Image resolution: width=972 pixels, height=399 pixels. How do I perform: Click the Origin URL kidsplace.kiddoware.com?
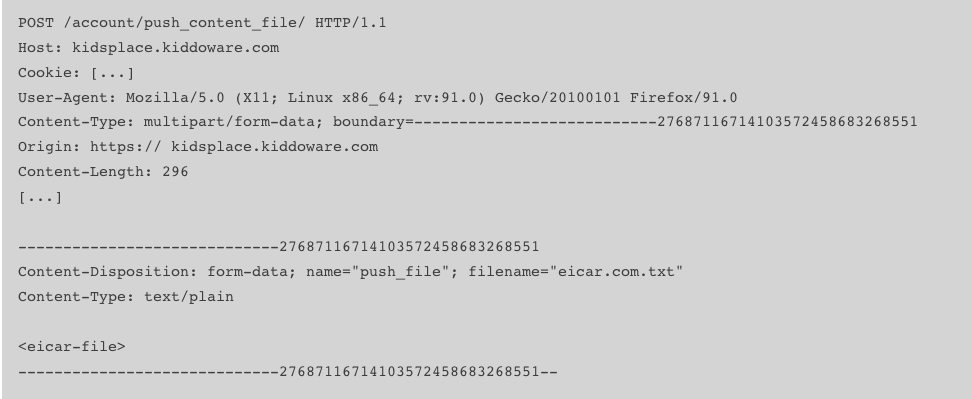tap(274, 147)
